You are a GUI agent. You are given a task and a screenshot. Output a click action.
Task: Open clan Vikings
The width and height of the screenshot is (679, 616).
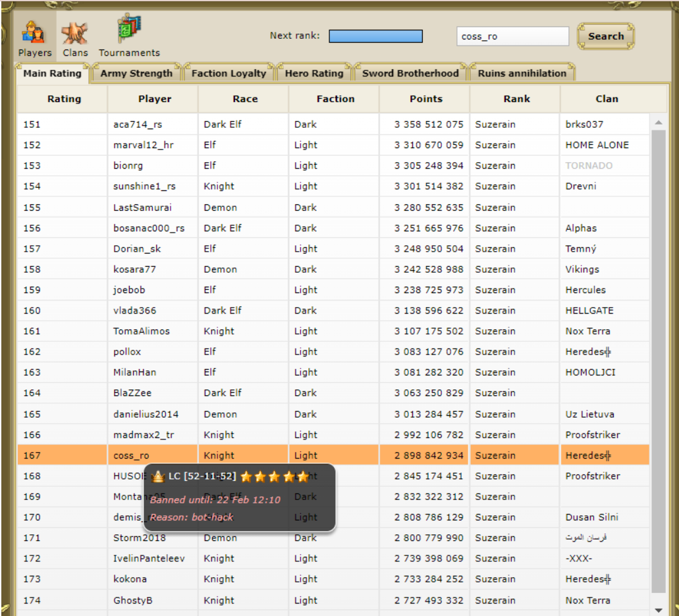click(582, 269)
